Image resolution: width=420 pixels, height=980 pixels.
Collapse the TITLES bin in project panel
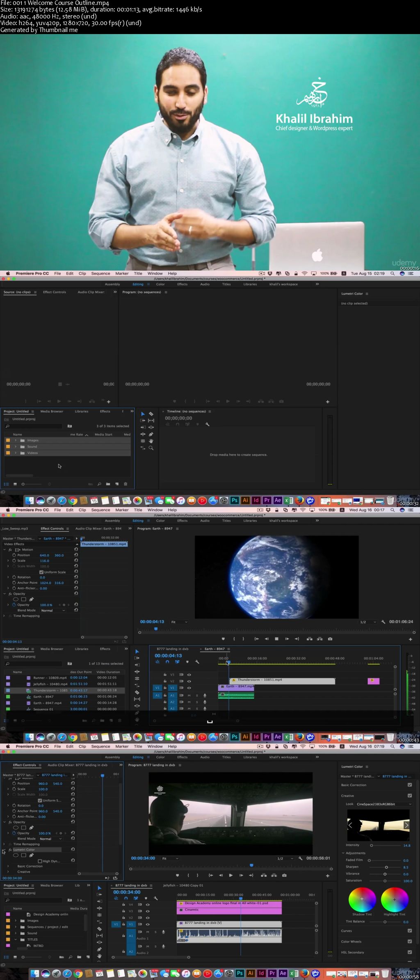[x=16, y=939]
